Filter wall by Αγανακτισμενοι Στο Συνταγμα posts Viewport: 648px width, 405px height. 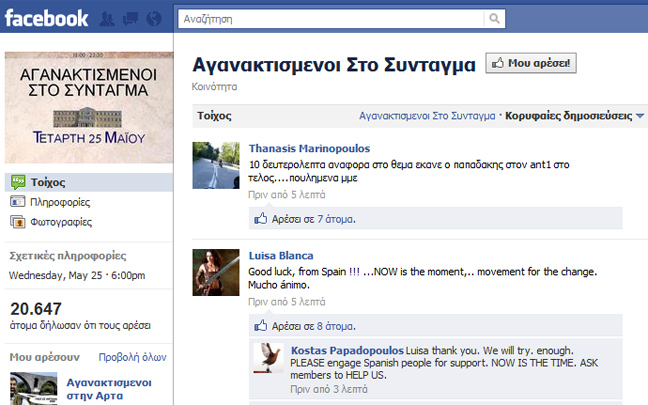coord(427,116)
